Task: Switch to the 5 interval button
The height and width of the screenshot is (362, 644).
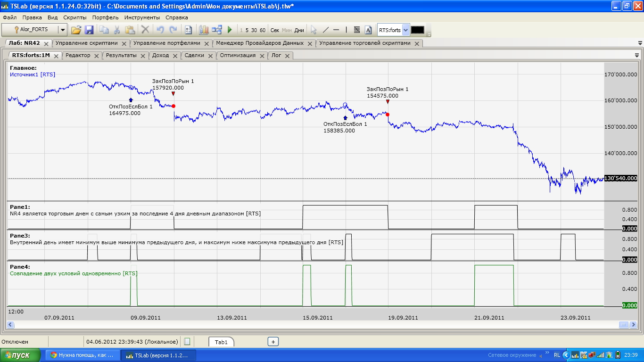Action: pyautogui.click(x=247, y=30)
